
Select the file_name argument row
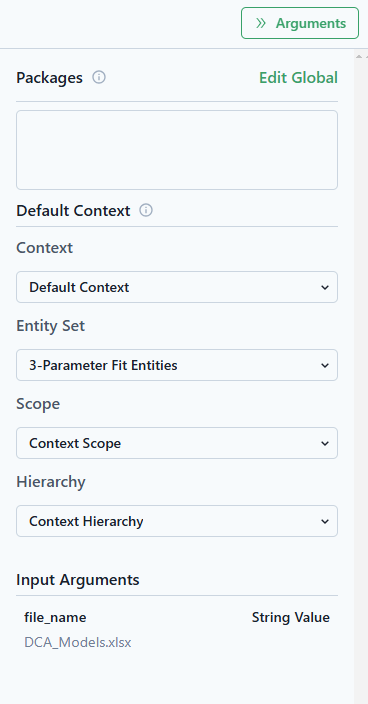point(177,630)
